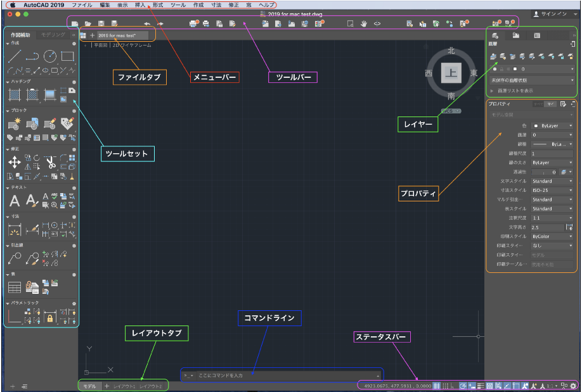Select the Multiline Text tool
This screenshot has height=392, width=582.
[15, 201]
